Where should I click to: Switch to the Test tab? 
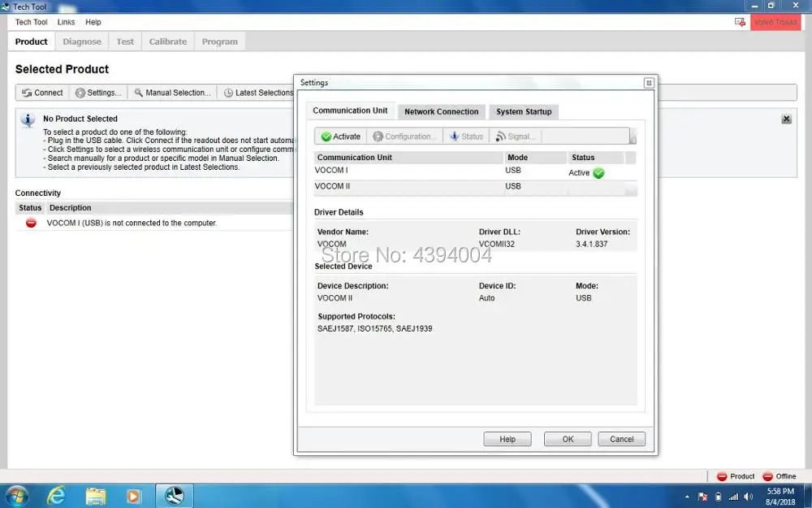pos(125,41)
